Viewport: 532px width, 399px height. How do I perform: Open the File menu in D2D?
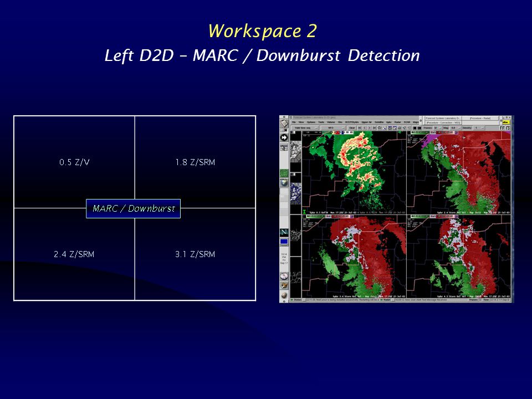pyautogui.click(x=294, y=122)
